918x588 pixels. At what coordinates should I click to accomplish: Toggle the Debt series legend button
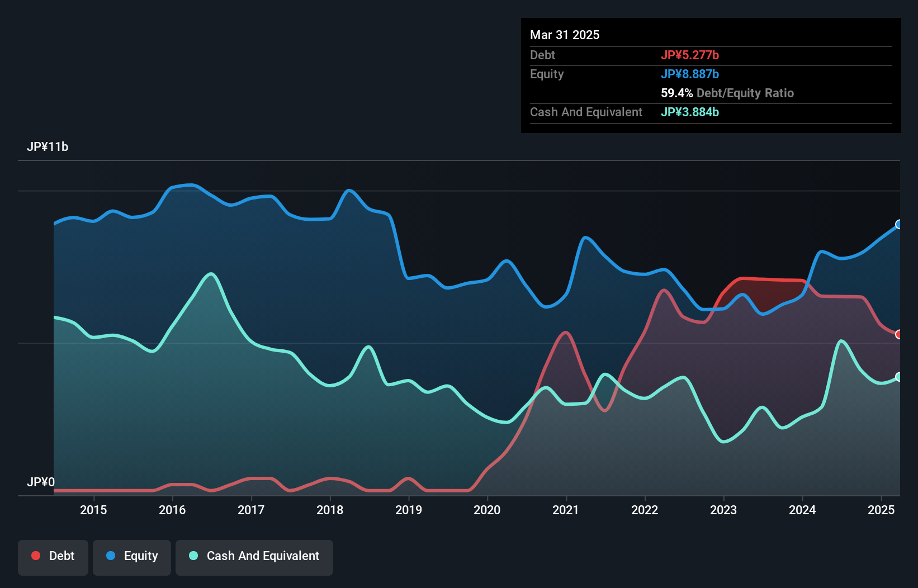(x=53, y=557)
